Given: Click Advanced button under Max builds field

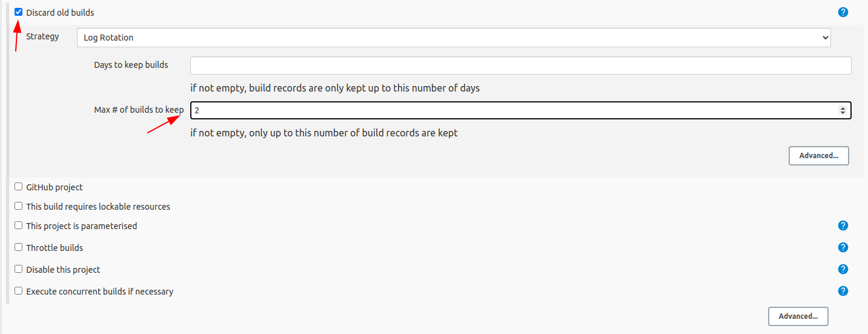Looking at the screenshot, I should coord(818,156).
